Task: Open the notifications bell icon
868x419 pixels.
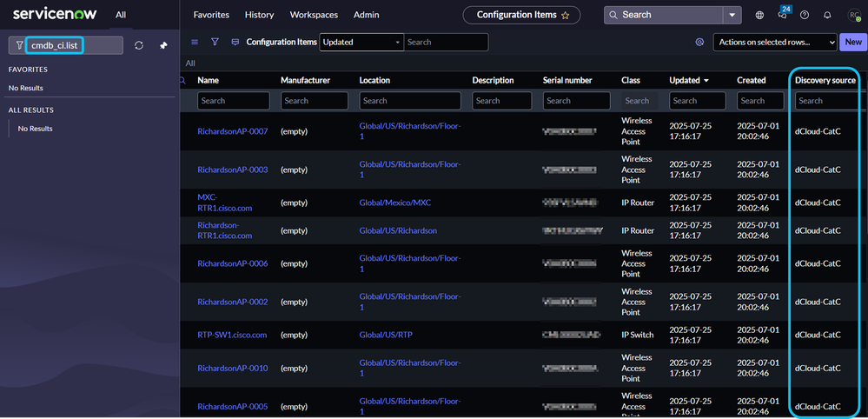Action: point(827,15)
